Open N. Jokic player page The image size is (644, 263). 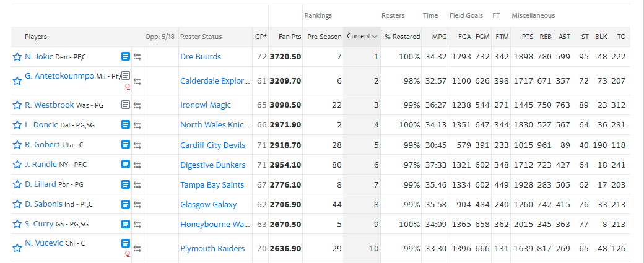click(39, 56)
